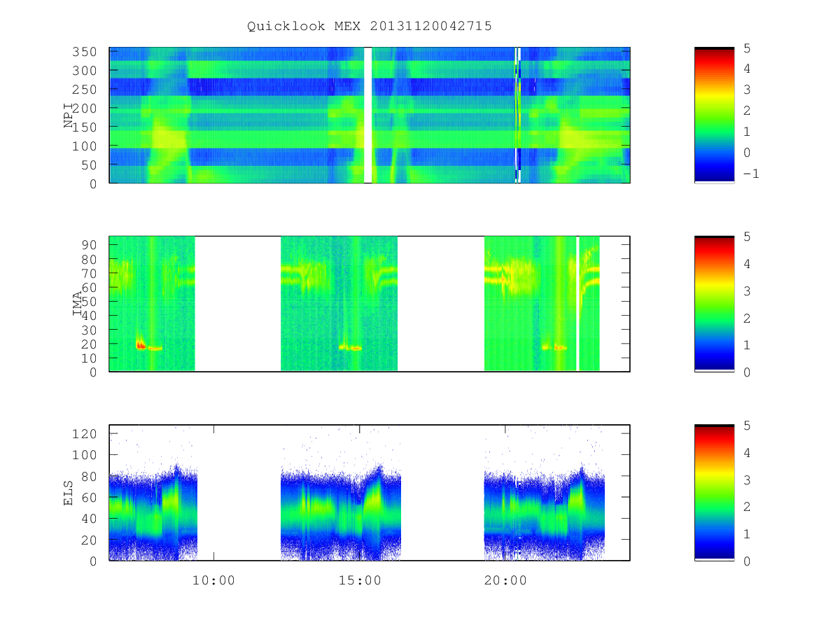Click the 15:00 time axis label
This screenshot has width=840, height=630.
(x=360, y=580)
